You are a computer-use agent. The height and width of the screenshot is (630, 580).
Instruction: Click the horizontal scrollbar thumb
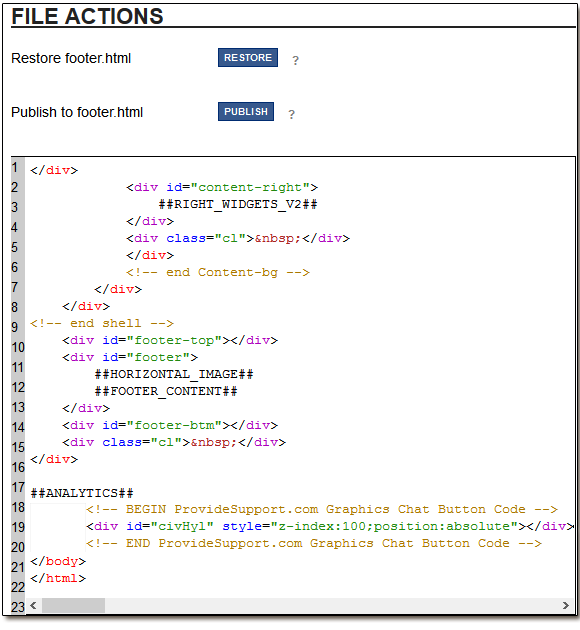tap(74, 605)
